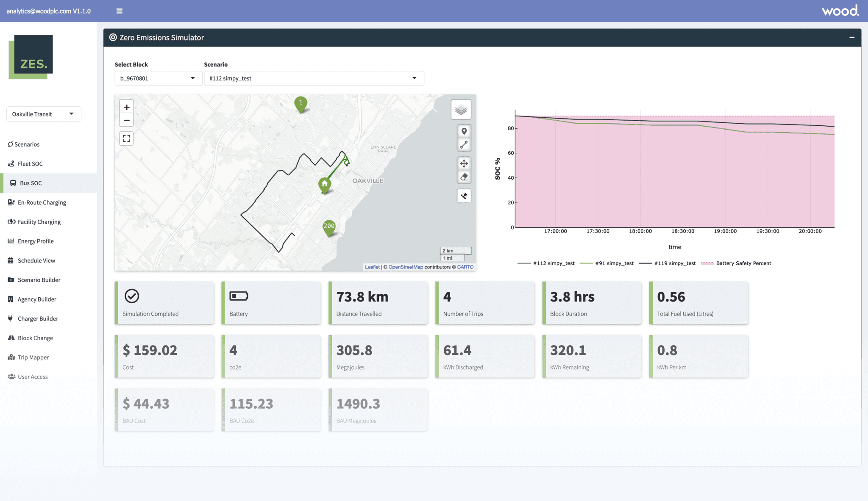The width and height of the screenshot is (868, 501).
Task: Open the map layers control
Action: click(x=461, y=110)
